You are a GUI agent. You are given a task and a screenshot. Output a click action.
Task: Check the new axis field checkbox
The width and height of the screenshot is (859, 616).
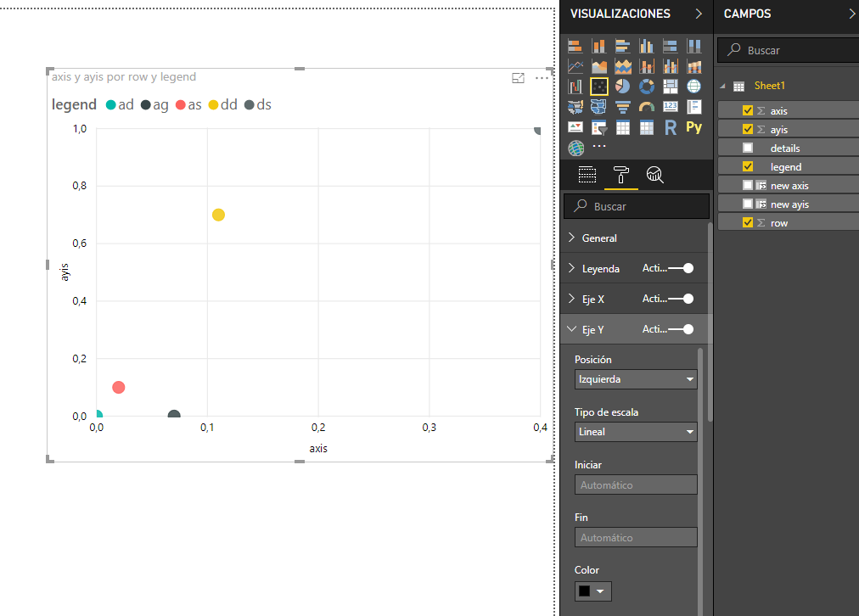point(748,184)
